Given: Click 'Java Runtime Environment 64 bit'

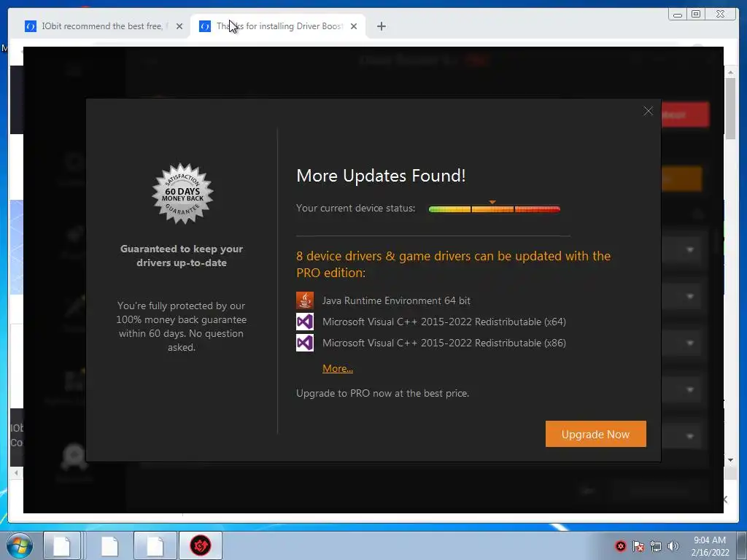Looking at the screenshot, I should (x=396, y=300).
